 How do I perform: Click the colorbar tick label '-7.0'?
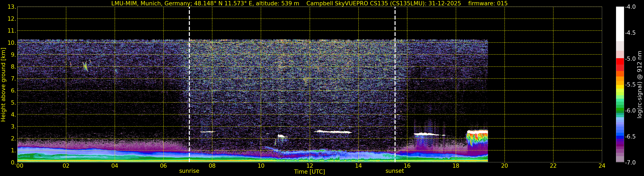click(630, 162)
